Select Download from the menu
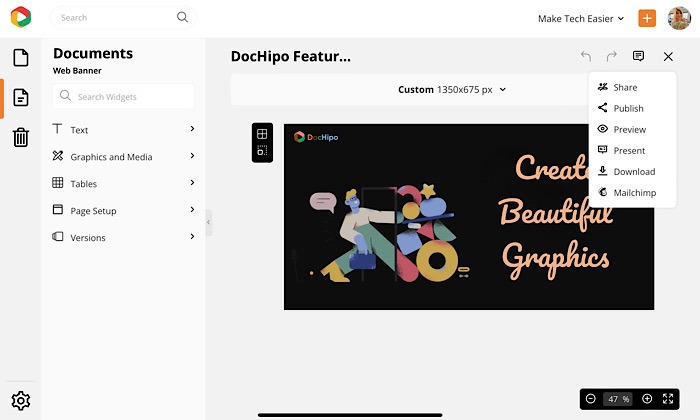This screenshot has height=420, width=700. (x=634, y=172)
